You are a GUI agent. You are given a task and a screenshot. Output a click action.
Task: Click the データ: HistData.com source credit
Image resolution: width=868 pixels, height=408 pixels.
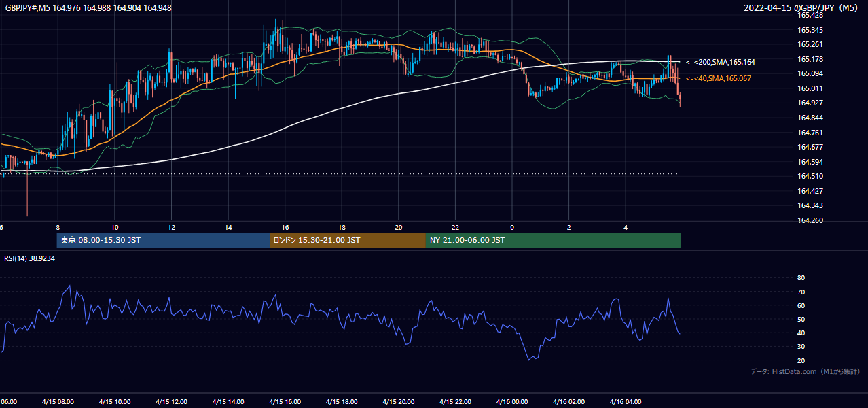click(806, 372)
